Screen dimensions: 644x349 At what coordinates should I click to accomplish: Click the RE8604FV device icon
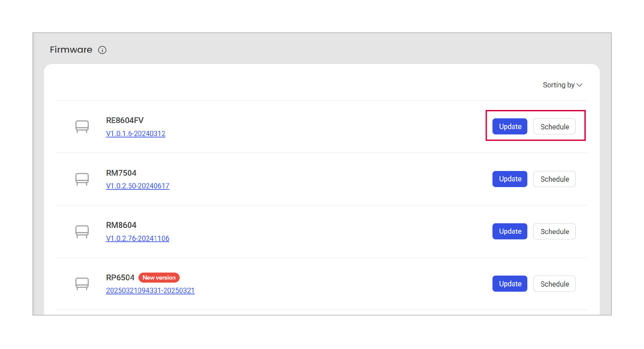(82, 127)
